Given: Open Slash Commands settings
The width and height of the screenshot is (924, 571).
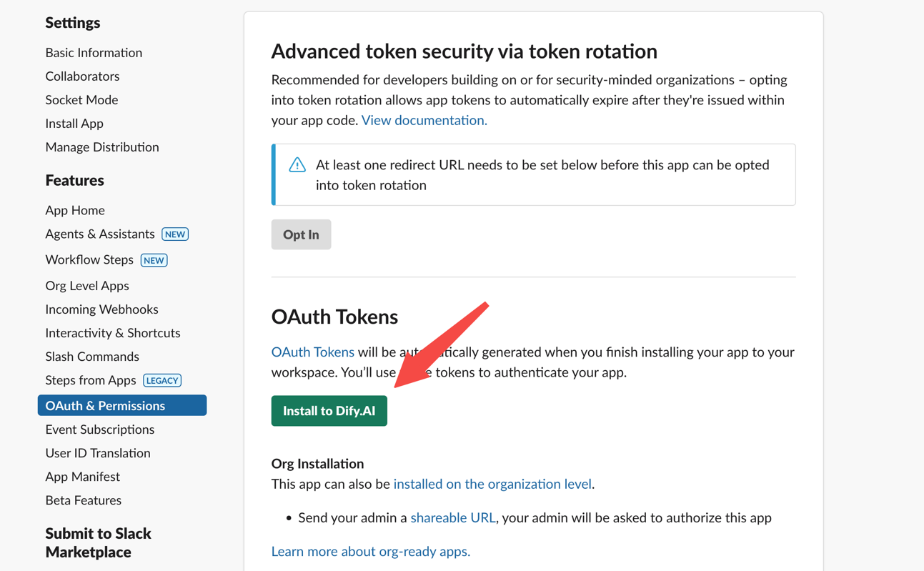Looking at the screenshot, I should (92, 356).
